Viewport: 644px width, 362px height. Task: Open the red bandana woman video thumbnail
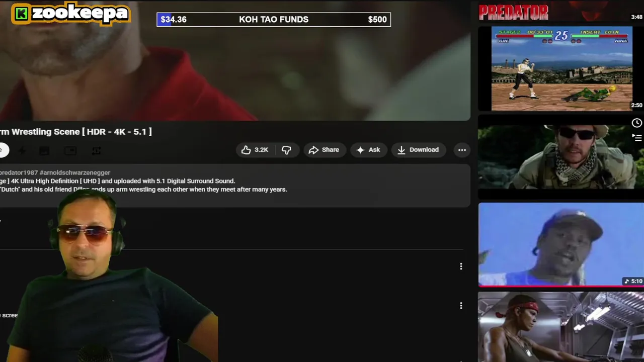(x=560, y=327)
